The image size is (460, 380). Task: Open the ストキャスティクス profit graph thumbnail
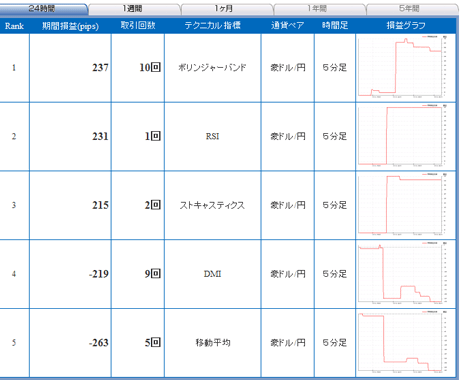coord(403,204)
